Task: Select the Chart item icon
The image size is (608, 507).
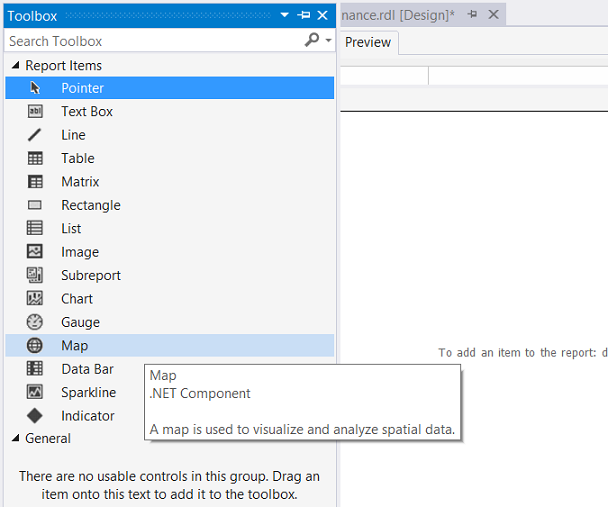Action: pyautogui.click(x=35, y=298)
